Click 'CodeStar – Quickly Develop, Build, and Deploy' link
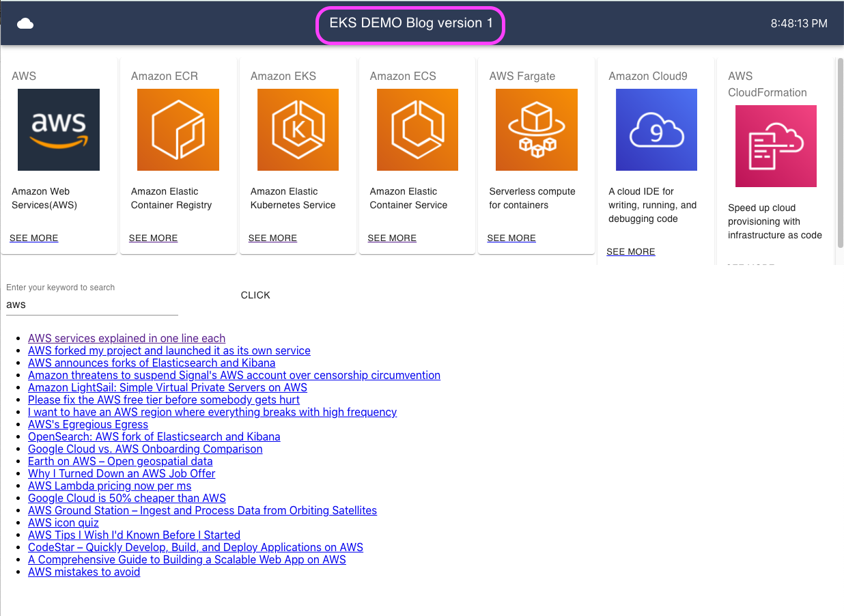The height and width of the screenshot is (616, 844). tap(195, 547)
